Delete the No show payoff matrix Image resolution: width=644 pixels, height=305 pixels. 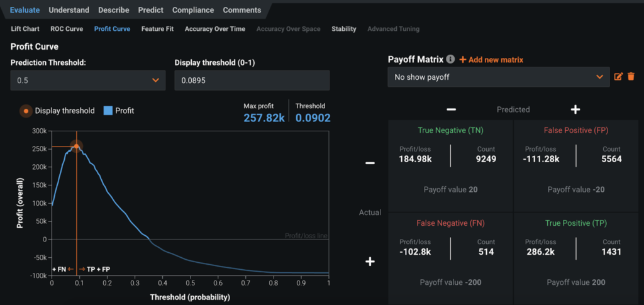coord(631,76)
